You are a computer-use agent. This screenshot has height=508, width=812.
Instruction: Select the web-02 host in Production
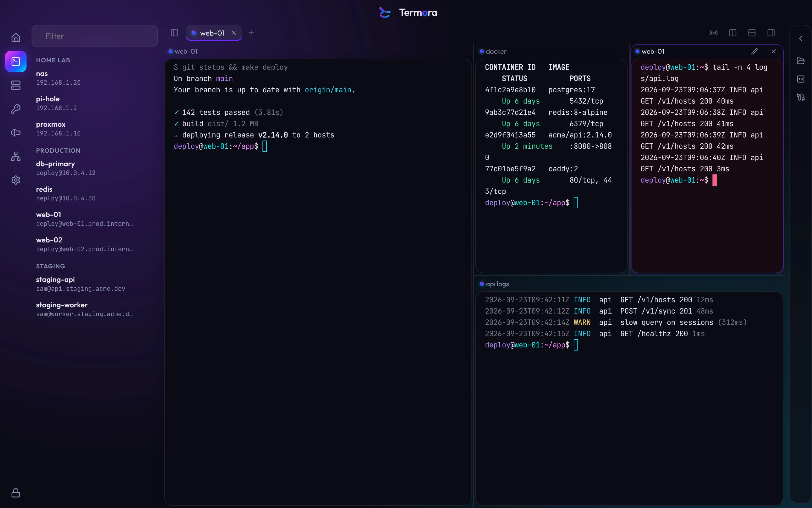click(x=95, y=244)
